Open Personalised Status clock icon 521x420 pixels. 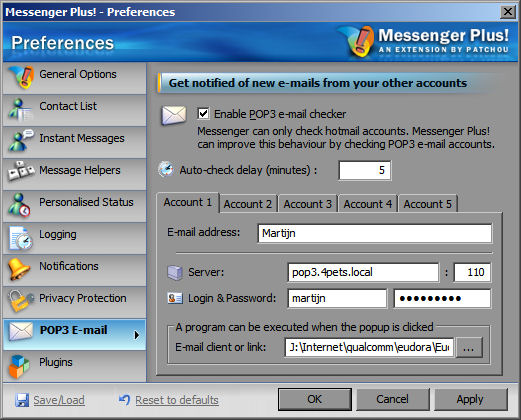tap(20, 205)
